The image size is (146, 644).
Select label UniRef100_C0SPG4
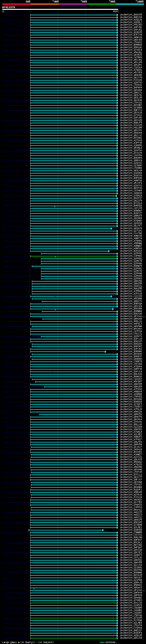tap(131, 628)
